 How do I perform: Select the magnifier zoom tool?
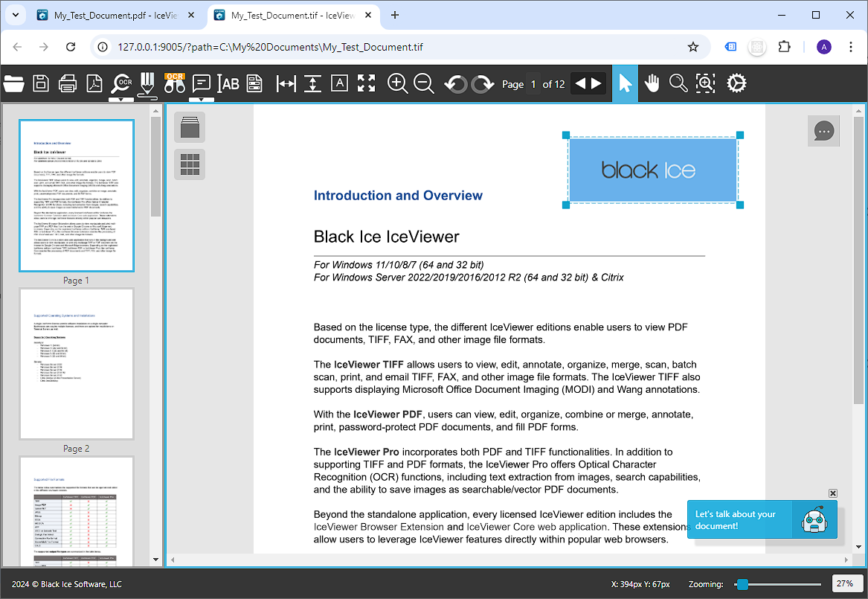pos(678,83)
